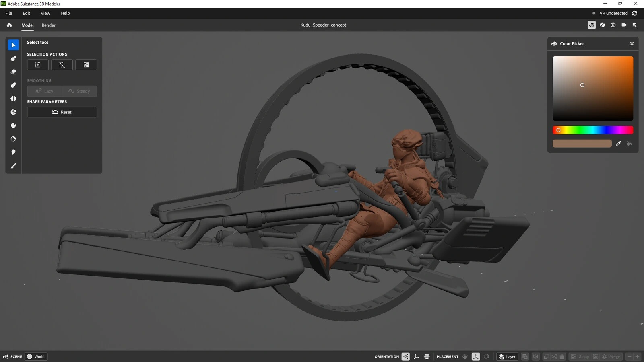This screenshot has width=644, height=362.
Task: Click the mirror icon in bottom status bar
Action: click(x=535, y=356)
